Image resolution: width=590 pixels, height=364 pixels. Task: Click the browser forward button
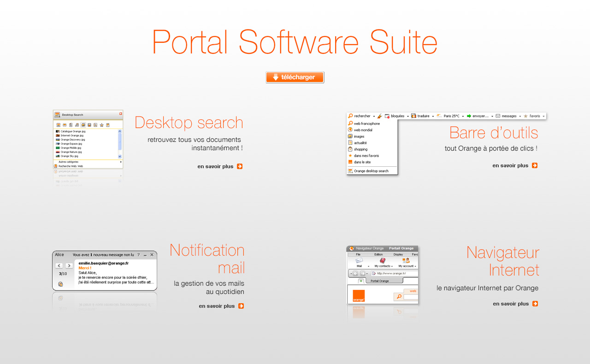[x=362, y=273]
